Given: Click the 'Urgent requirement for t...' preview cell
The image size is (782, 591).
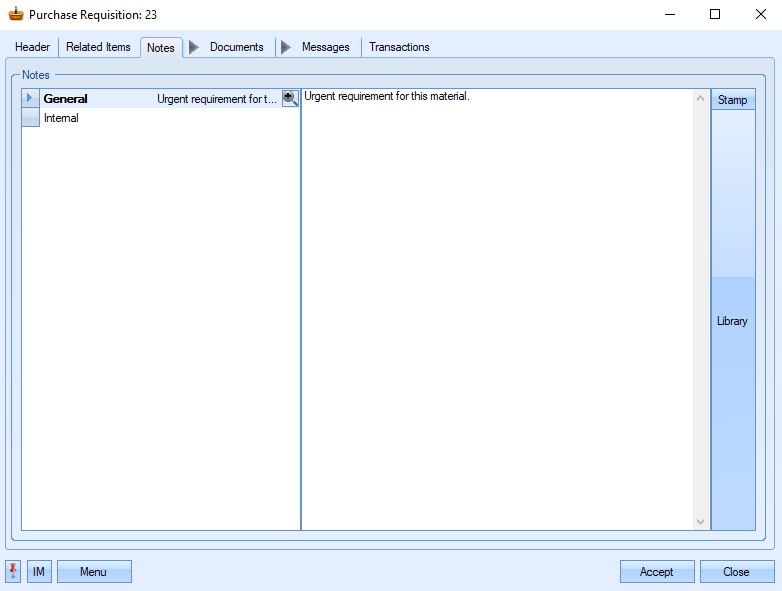Looking at the screenshot, I should pos(216,99).
